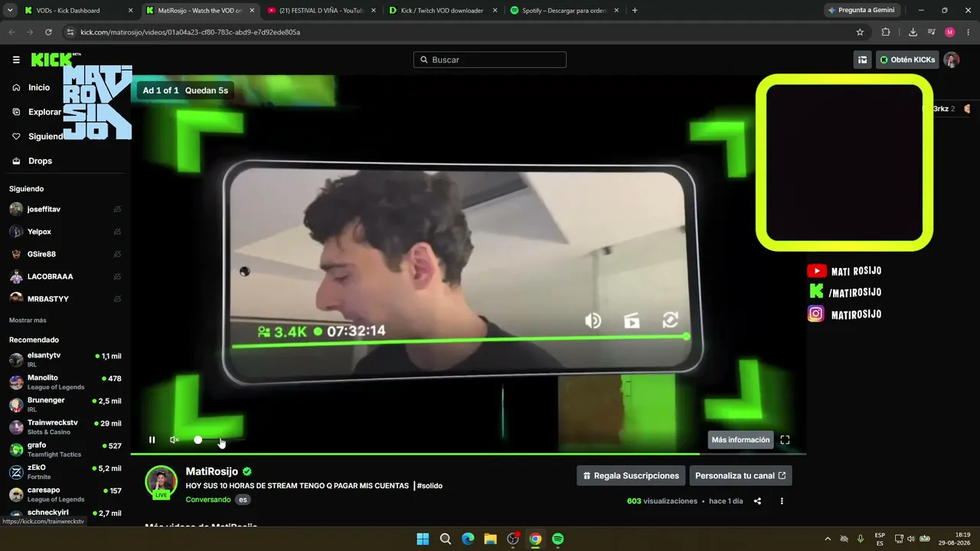980x551 pixels.
Task: Switch to the Spotify browser tab
Action: (564, 11)
